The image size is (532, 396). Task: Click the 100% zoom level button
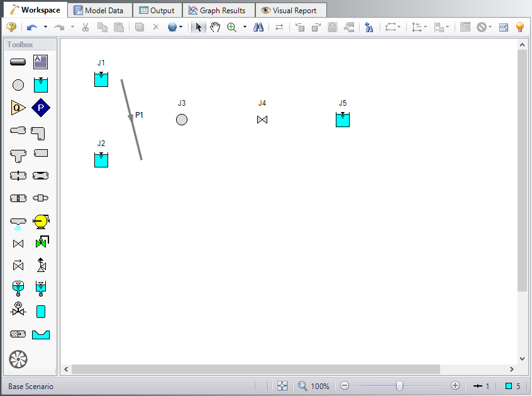(314, 386)
